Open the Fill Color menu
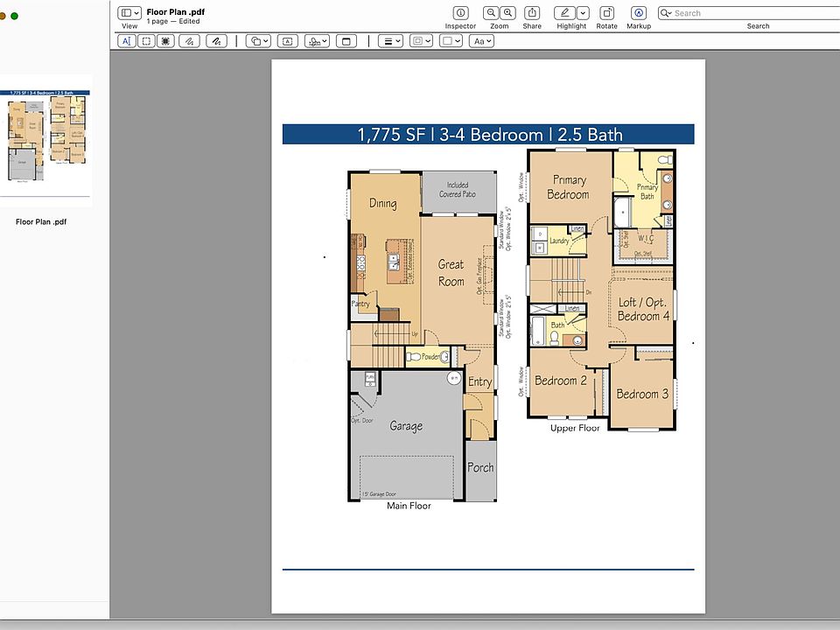The height and width of the screenshot is (630, 840). [450, 41]
